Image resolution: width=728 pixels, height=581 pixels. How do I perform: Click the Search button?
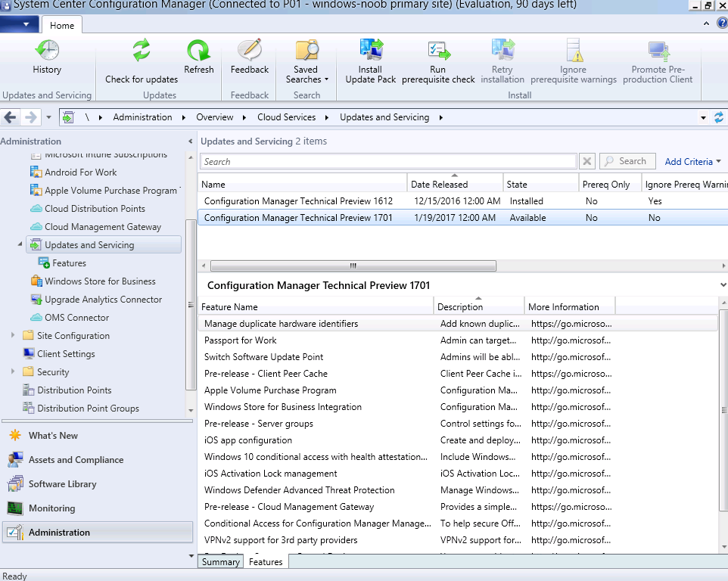[x=627, y=161]
